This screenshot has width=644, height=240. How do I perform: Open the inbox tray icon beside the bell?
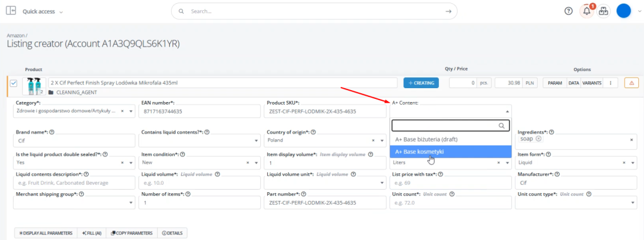pos(603,11)
